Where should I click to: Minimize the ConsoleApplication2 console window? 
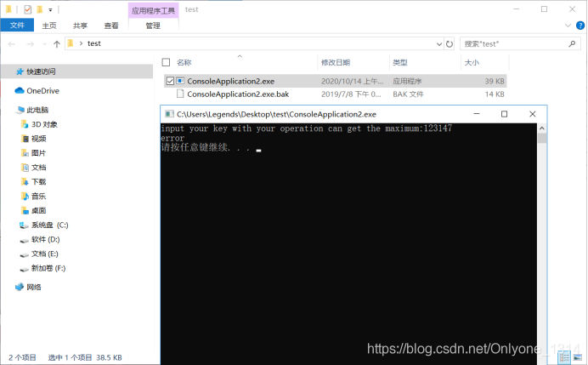pos(477,114)
